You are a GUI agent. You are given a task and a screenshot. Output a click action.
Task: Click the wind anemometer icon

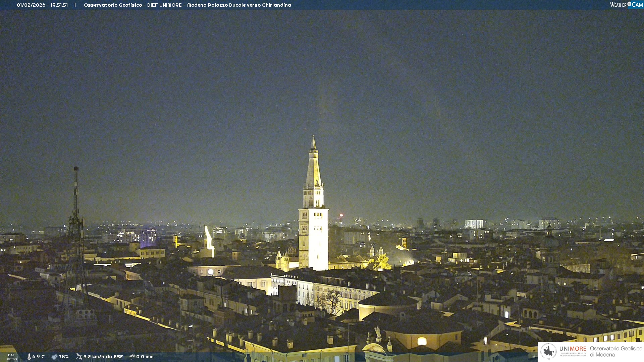pos(79,357)
